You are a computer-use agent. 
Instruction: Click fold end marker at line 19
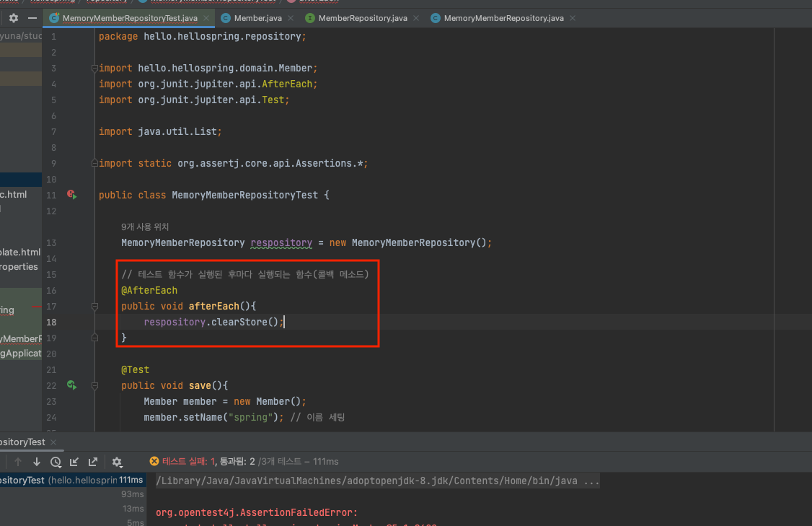pyautogui.click(x=94, y=338)
